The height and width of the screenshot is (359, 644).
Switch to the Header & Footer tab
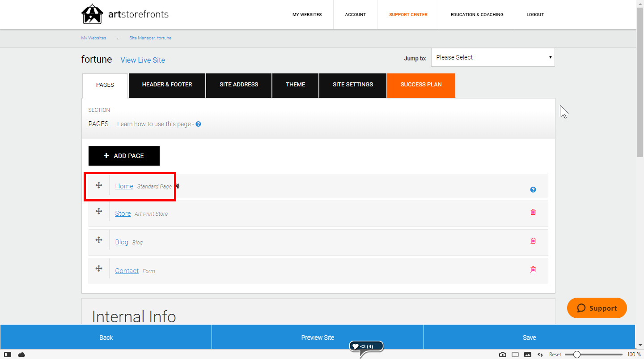click(x=167, y=84)
